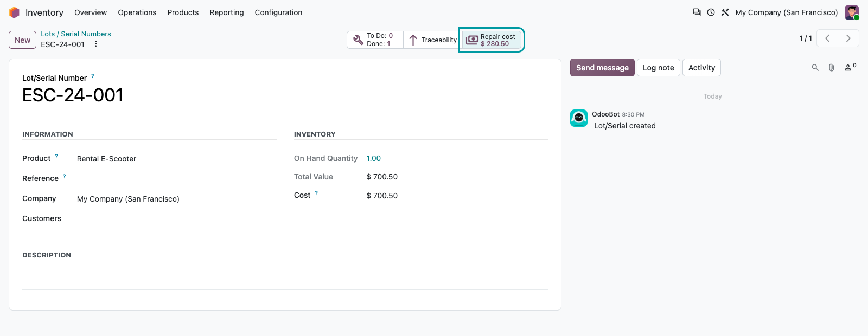Show followers icon in chatter
This screenshot has height=336, width=868.
click(x=850, y=67)
